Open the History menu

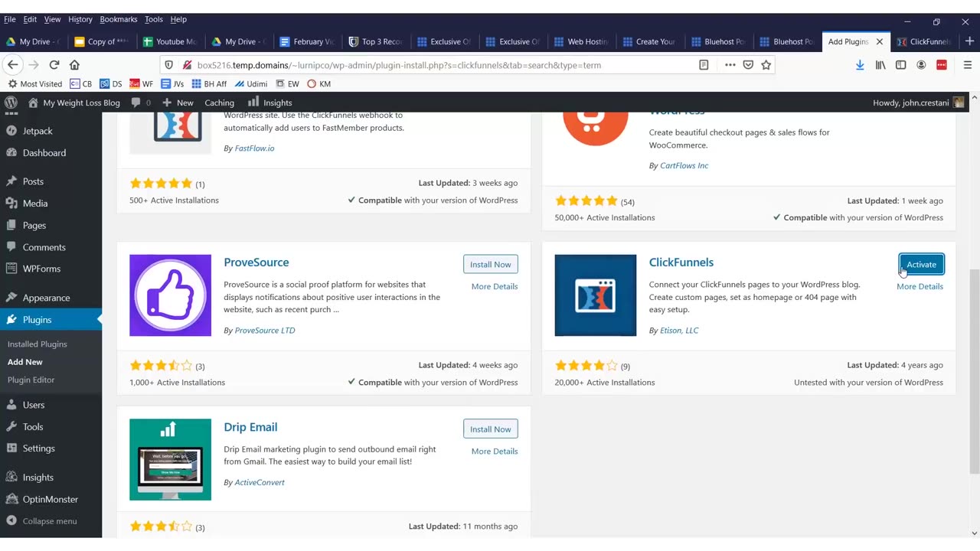pos(80,19)
